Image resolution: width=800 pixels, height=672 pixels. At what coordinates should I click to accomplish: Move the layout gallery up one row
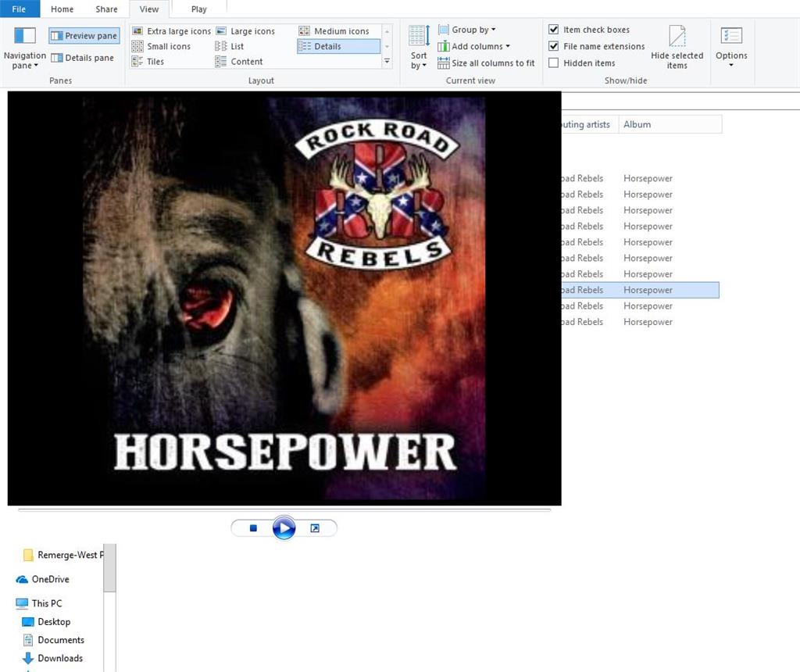tap(387, 31)
